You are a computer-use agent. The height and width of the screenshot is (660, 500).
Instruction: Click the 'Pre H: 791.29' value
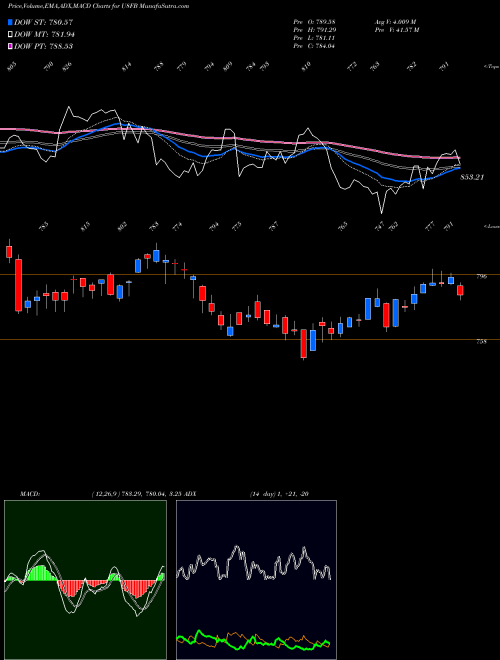coord(314,30)
